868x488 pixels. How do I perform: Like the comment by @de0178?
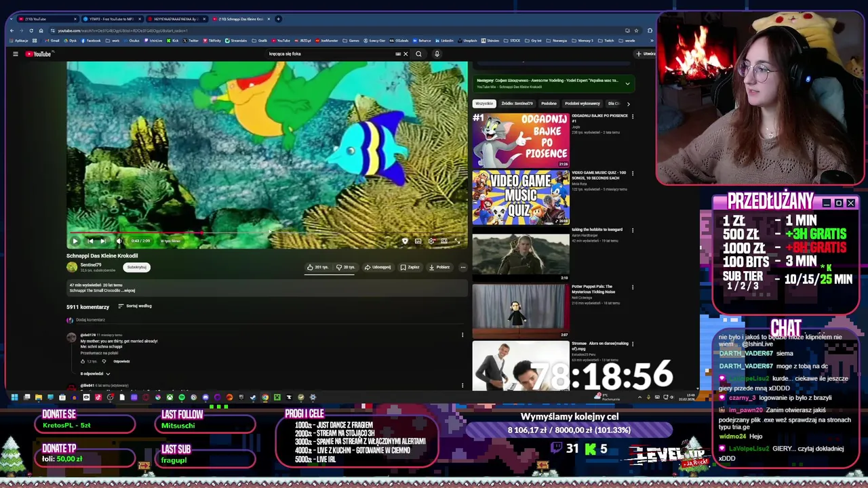click(x=83, y=361)
